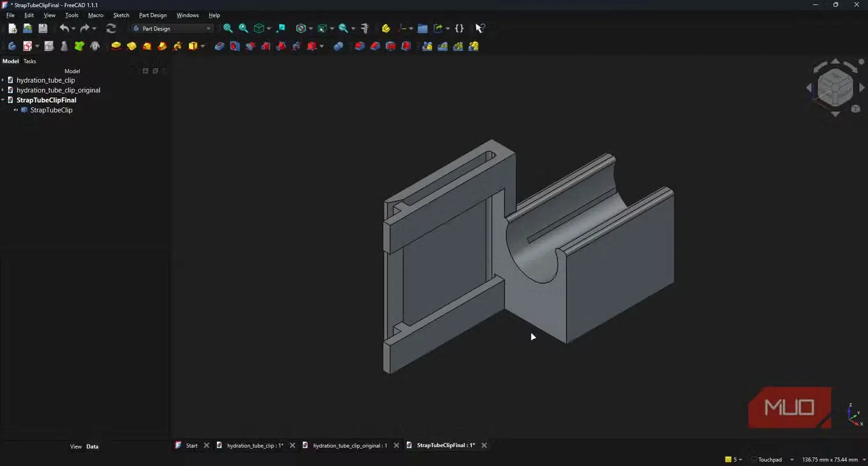Toggle visibility of StrapTubeClip body
This screenshot has height=466, width=868.
click(x=16, y=110)
